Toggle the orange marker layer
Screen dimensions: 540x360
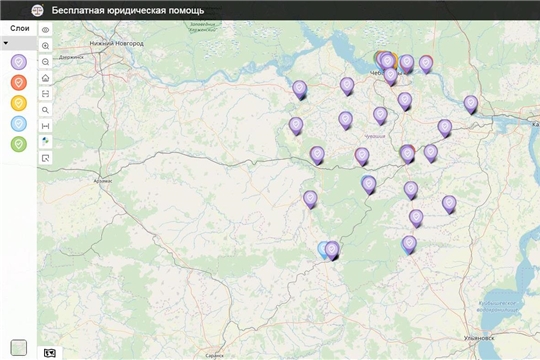click(x=19, y=83)
